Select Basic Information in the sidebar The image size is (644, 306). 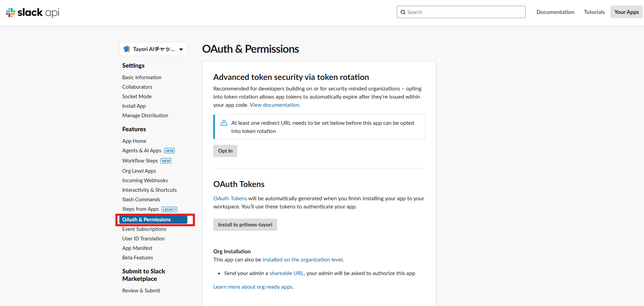(x=142, y=78)
